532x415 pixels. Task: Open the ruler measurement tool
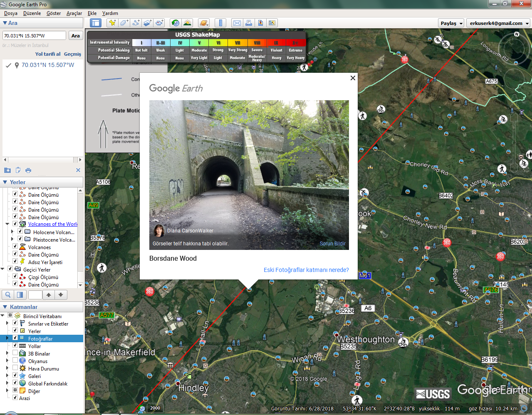[220, 23]
